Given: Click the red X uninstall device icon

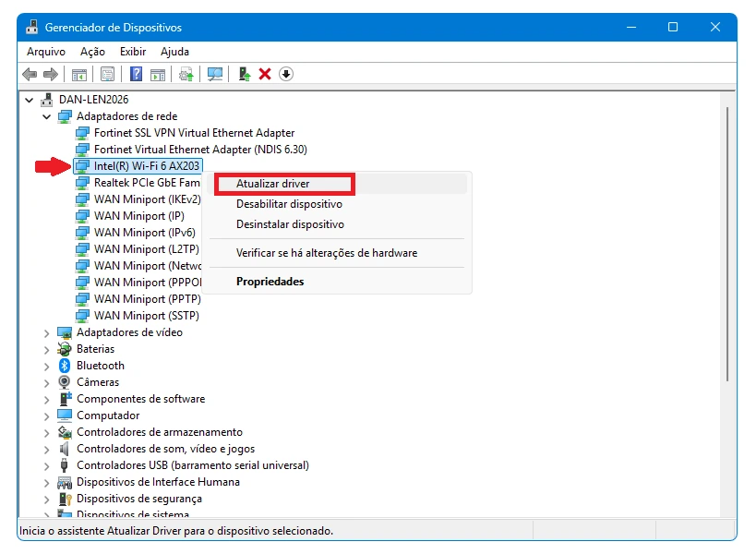Looking at the screenshot, I should click(x=265, y=74).
